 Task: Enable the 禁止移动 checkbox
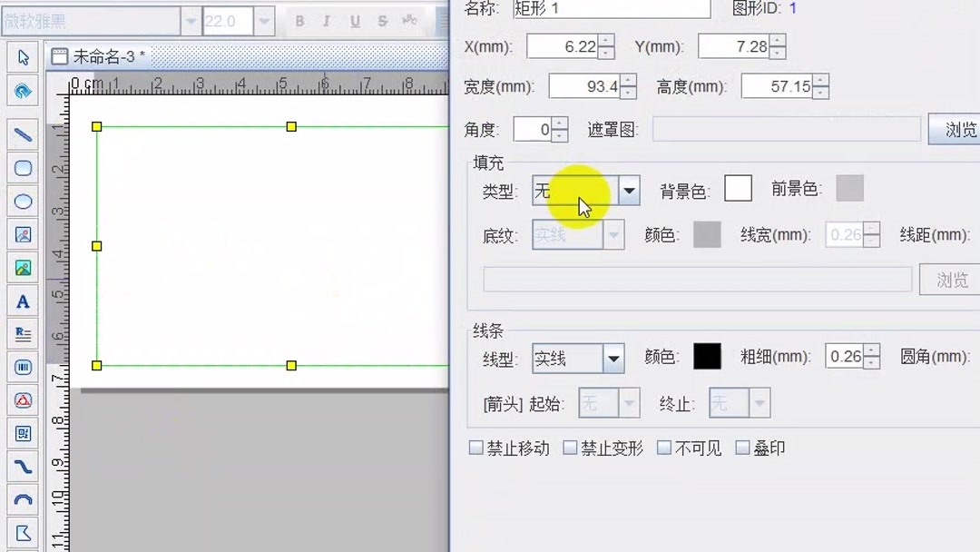point(476,448)
